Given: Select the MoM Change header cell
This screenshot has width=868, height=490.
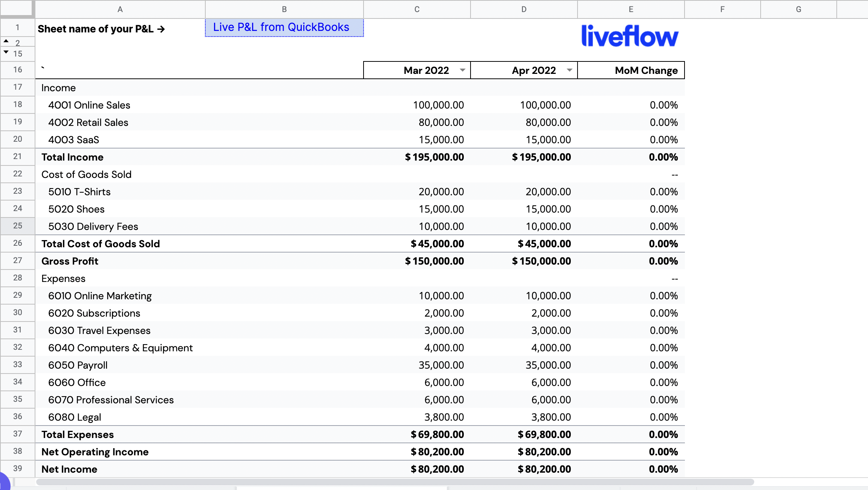Looking at the screenshot, I should click(x=631, y=70).
